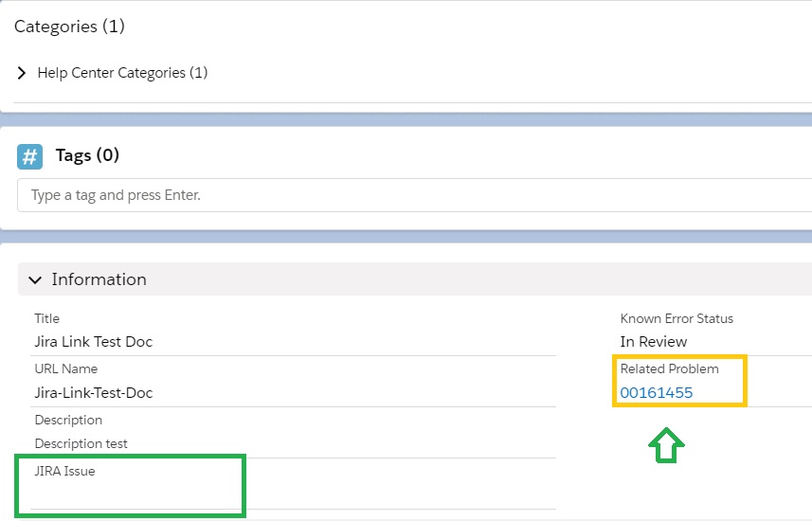Click the Known Error Status label

(677, 318)
